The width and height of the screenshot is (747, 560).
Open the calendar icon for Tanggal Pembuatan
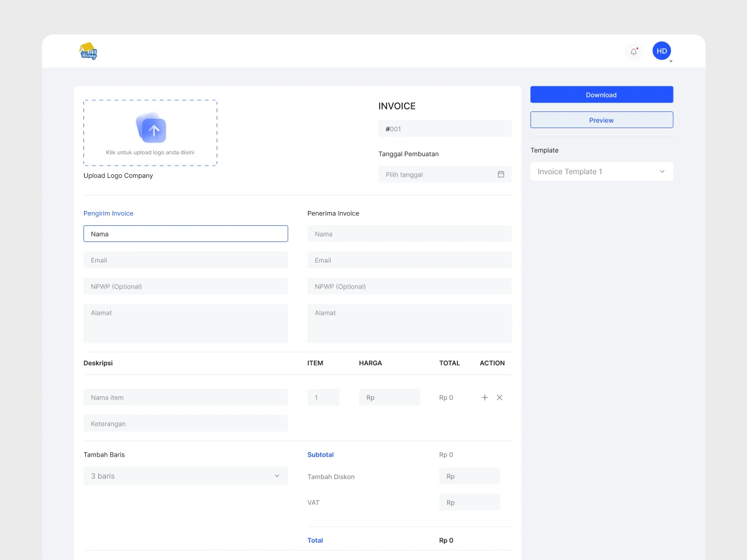(500, 174)
